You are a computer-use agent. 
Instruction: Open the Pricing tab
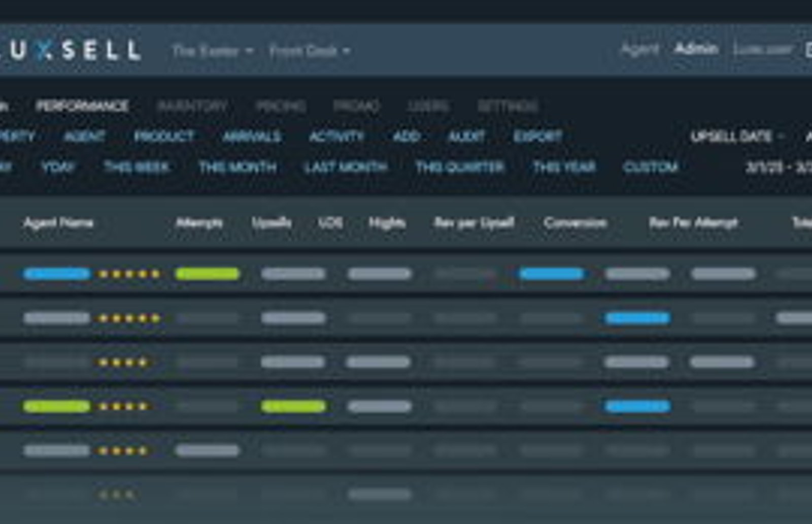(x=281, y=106)
